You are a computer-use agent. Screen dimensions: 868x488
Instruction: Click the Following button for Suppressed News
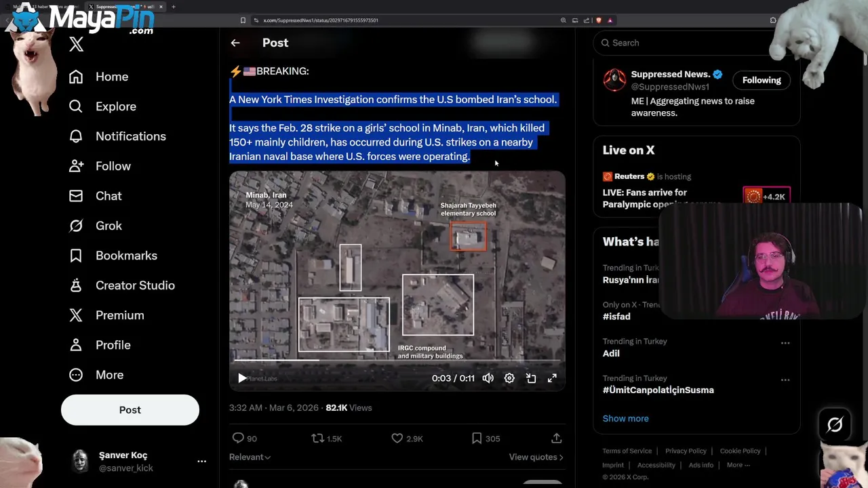[762, 80]
